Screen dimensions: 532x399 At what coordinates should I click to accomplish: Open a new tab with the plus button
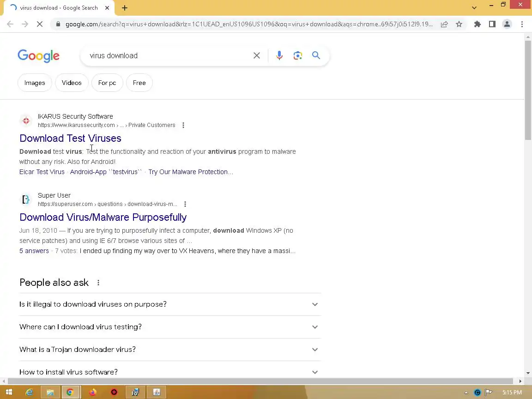[125, 8]
